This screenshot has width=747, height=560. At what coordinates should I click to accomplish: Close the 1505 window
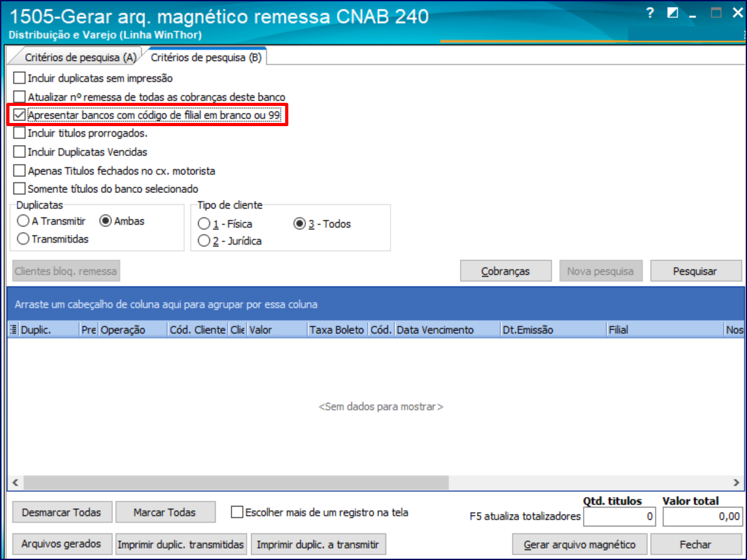pyautogui.click(x=738, y=13)
